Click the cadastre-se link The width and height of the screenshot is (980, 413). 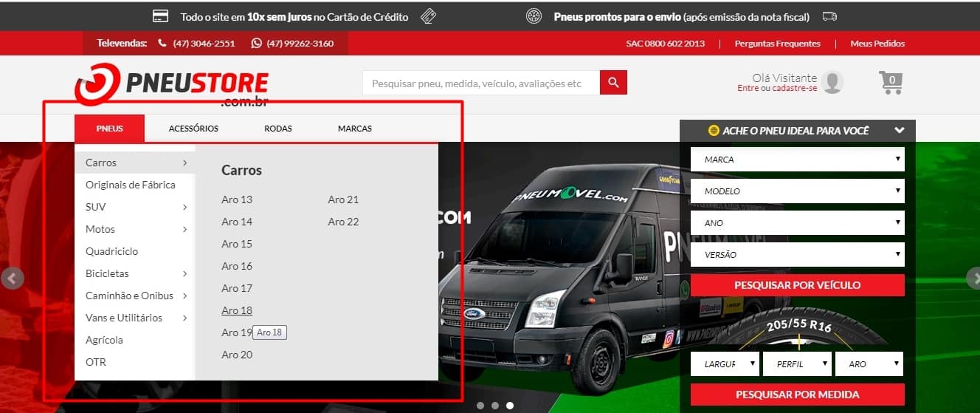click(x=795, y=88)
